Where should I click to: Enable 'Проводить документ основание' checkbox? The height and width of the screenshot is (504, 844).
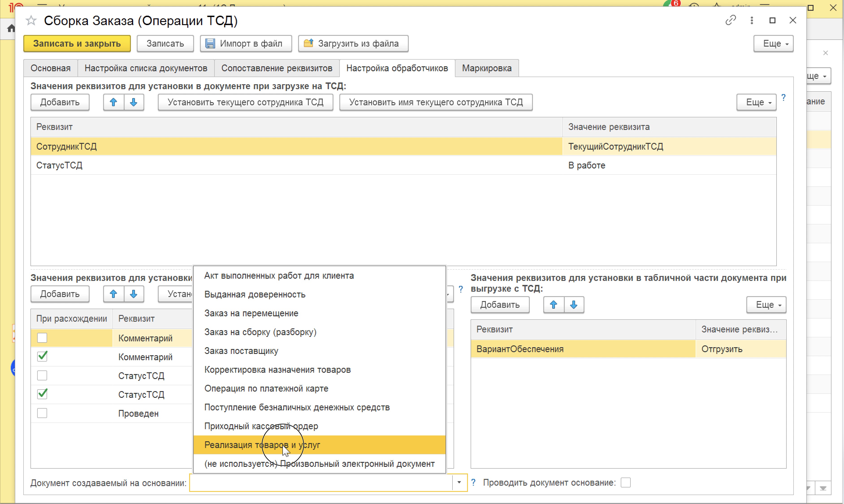point(625,482)
